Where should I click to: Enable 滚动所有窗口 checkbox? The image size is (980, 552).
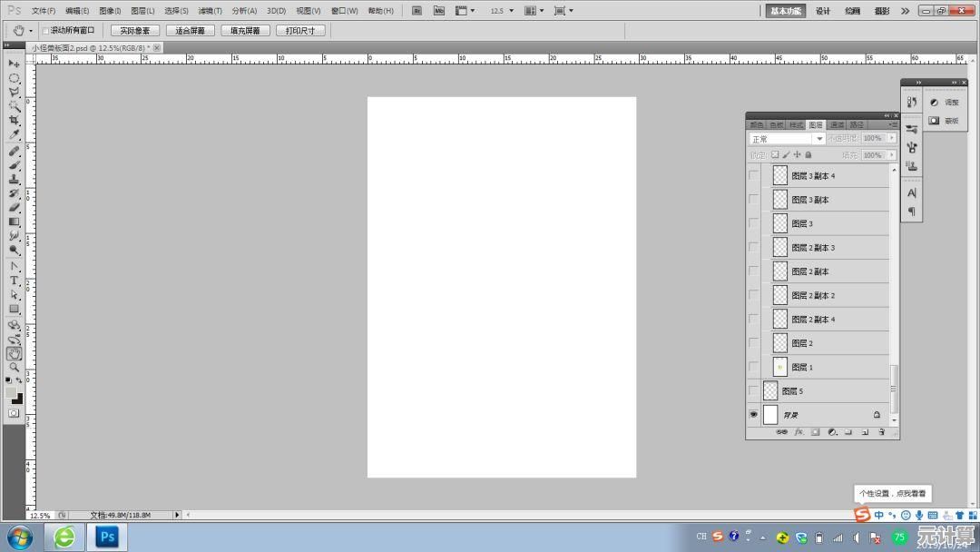(45, 31)
